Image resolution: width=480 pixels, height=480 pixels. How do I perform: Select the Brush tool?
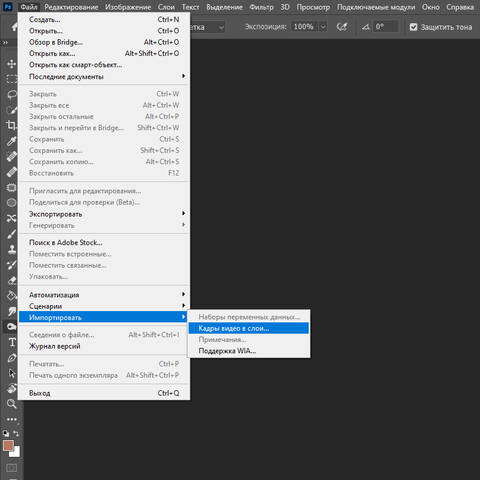[x=12, y=233]
